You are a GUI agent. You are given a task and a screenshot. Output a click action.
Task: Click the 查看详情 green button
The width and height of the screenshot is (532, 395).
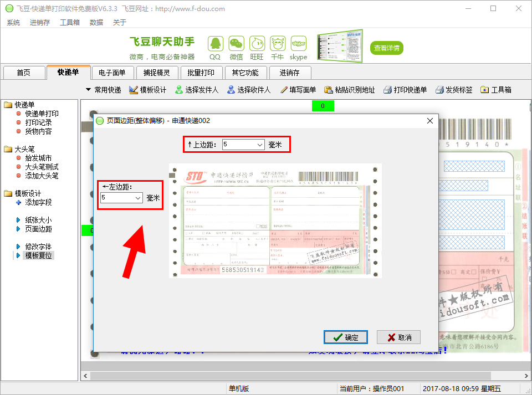[386, 48]
